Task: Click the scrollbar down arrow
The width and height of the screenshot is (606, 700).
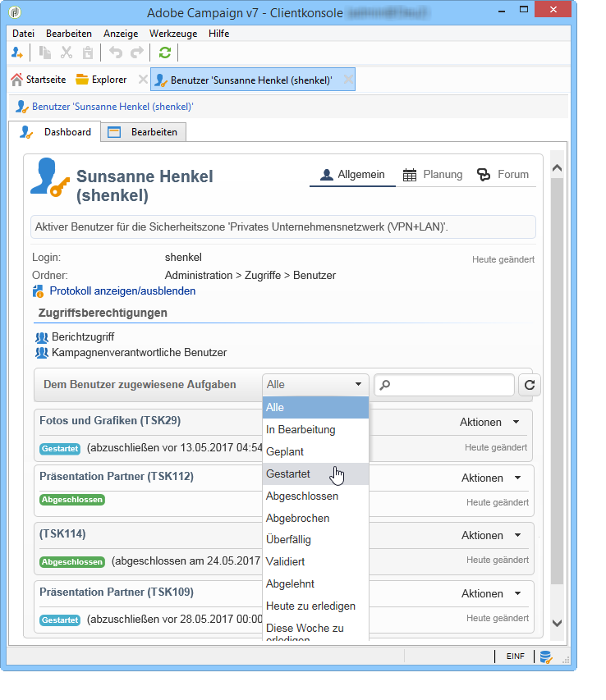Action: pos(557,623)
